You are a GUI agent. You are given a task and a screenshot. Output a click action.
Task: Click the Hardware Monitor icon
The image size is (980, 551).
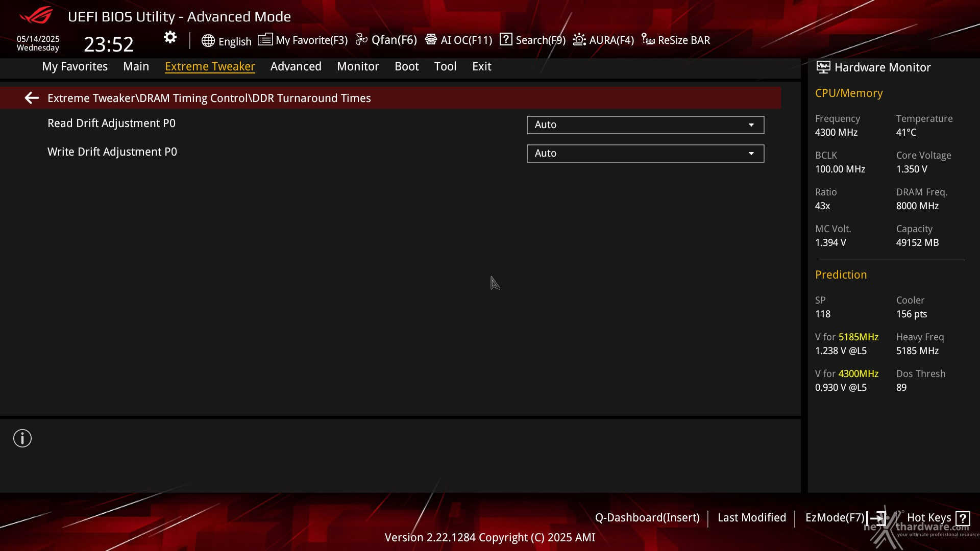[x=823, y=67]
